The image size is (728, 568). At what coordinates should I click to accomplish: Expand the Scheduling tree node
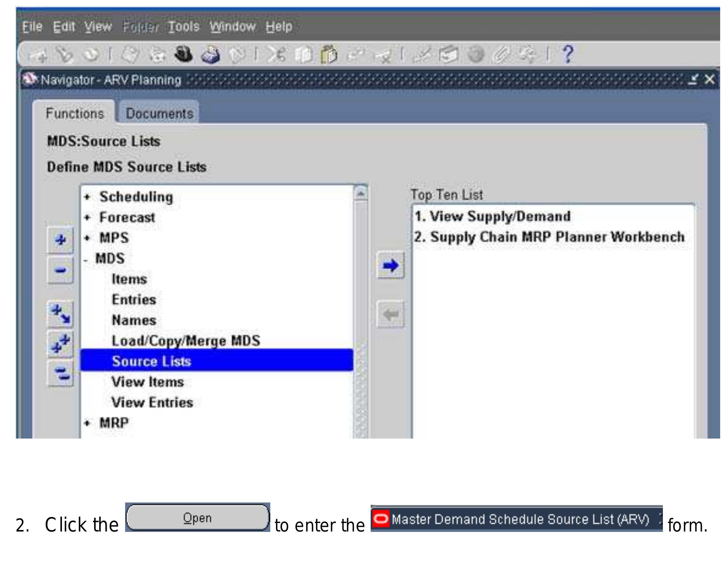(x=87, y=197)
